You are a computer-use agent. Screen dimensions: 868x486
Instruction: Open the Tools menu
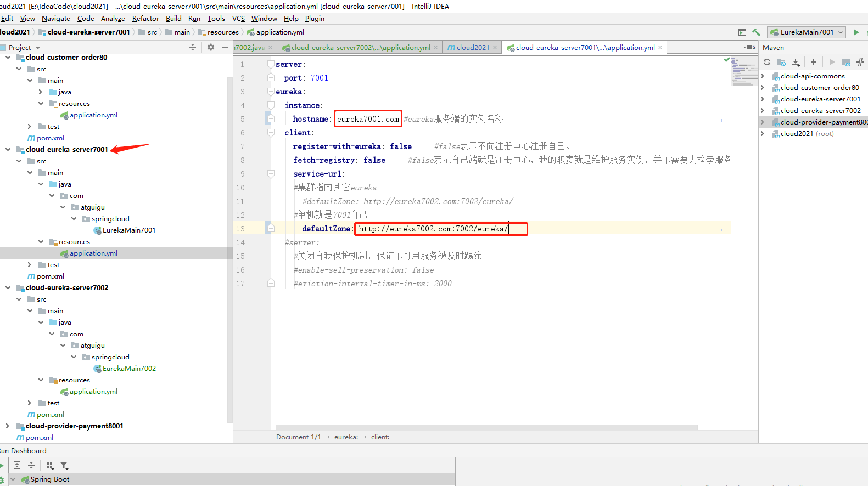pos(216,19)
